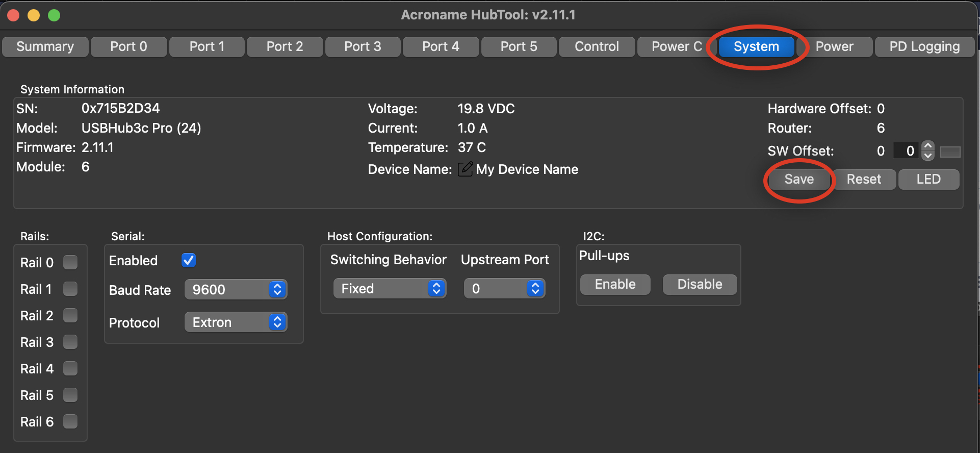Select the Port 3 tab

pyautogui.click(x=363, y=46)
